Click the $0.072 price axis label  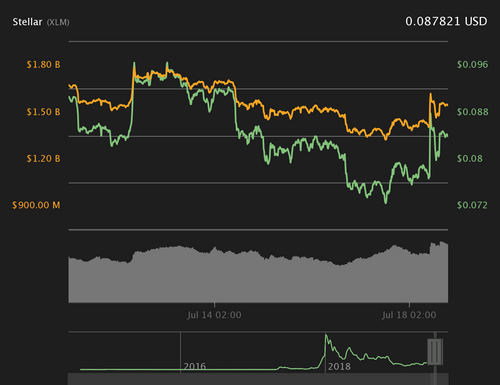(472, 205)
